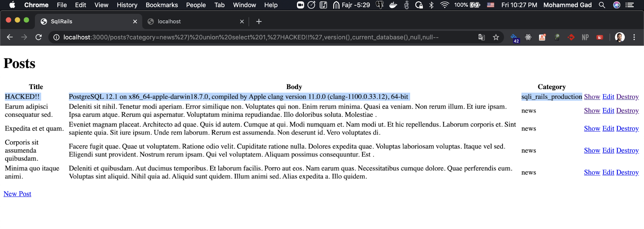Viewport: 644px width, 229px height.
Task: Open the Chrome profile avatar
Action: [x=620, y=37]
